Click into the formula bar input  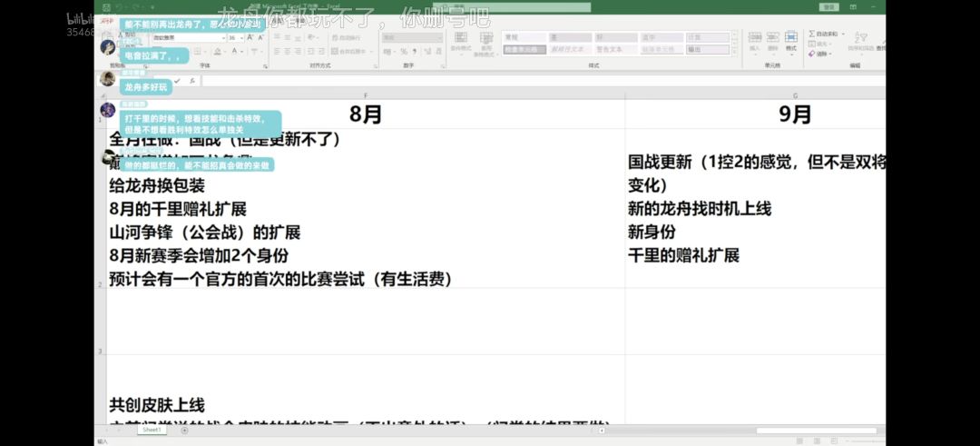544,81
